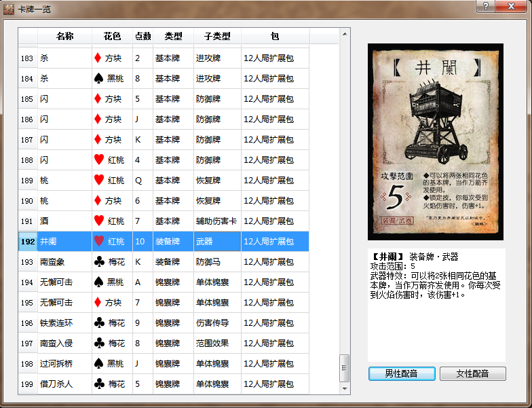Click the Q point value in row 189
Image resolution: width=532 pixels, height=408 pixels.
tap(138, 181)
